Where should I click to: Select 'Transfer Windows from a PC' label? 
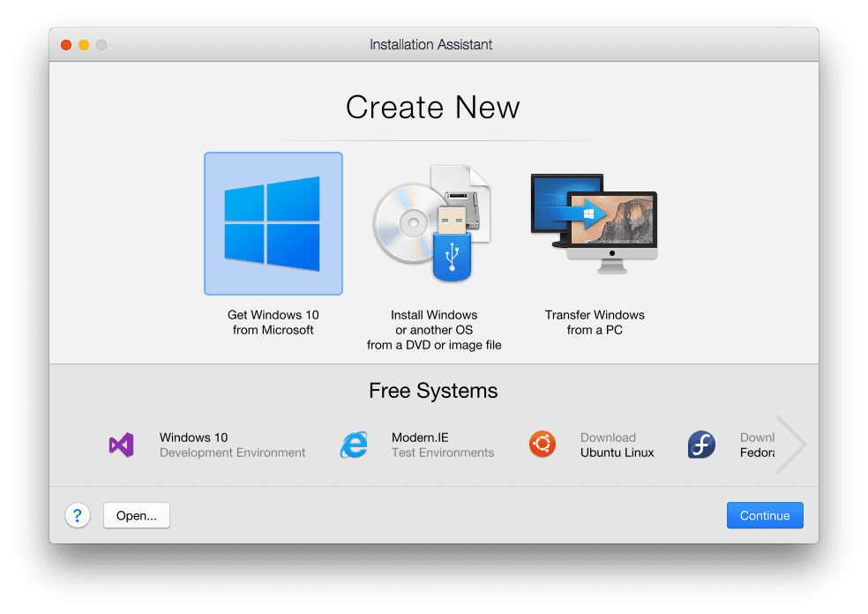pos(595,322)
